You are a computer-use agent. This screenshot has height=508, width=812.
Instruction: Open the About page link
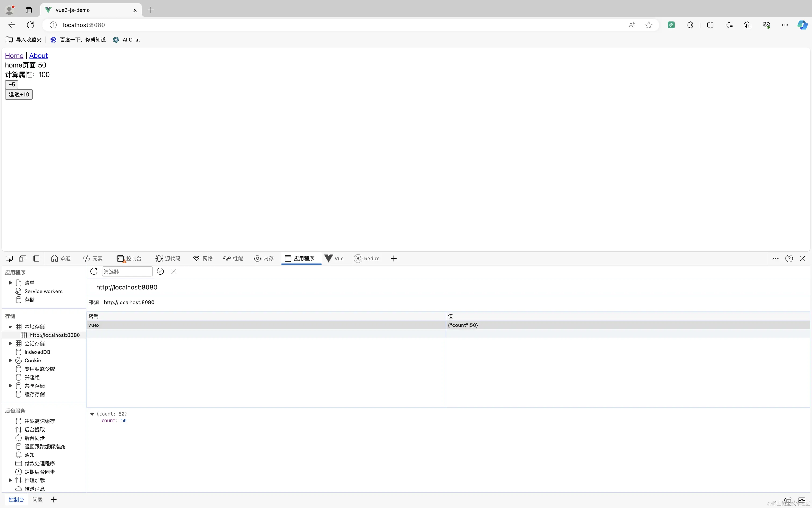38,55
